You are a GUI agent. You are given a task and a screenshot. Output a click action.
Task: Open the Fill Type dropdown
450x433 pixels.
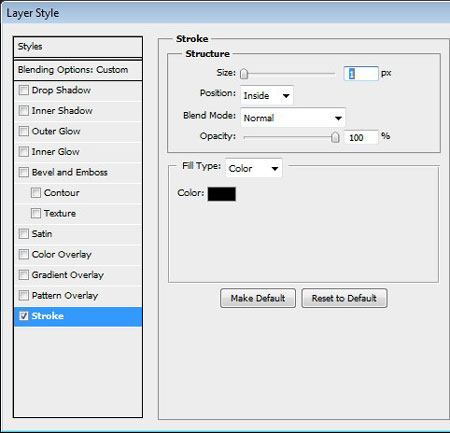pos(254,168)
